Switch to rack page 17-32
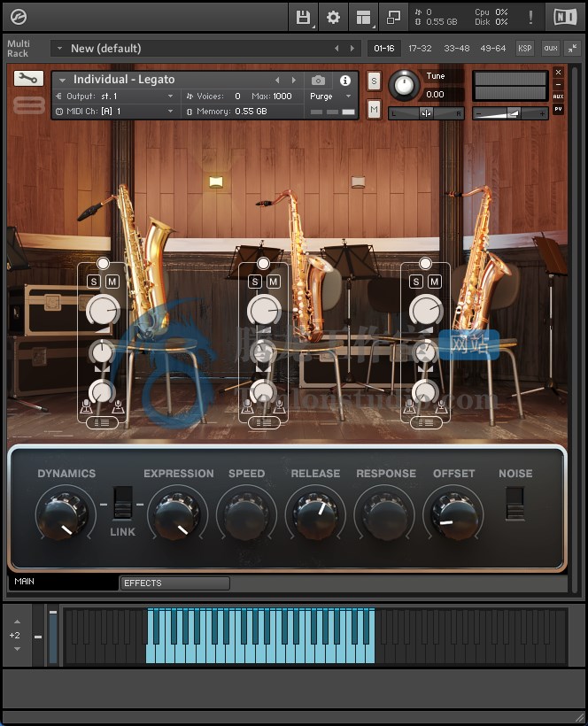Image resolution: width=588 pixels, height=726 pixels. (420, 48)
